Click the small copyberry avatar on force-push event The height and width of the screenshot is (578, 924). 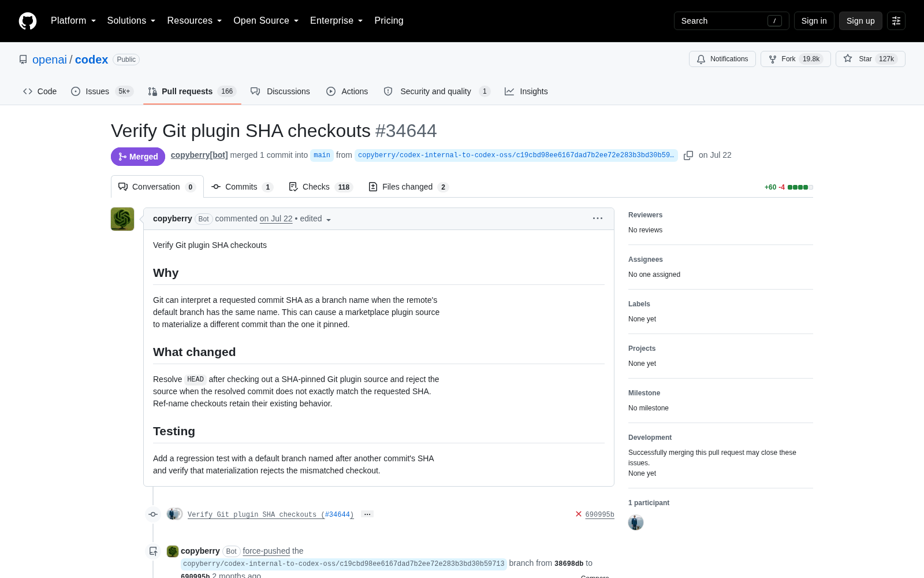coord(173,551)
